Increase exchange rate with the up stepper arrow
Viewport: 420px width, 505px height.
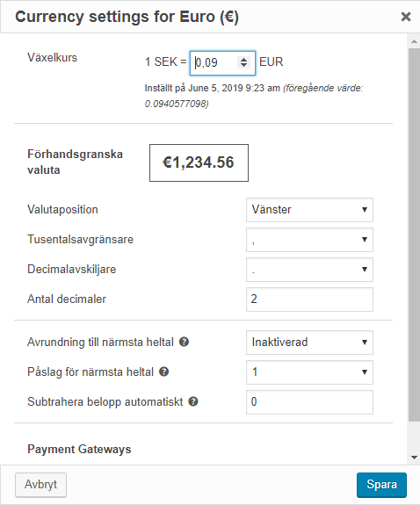click(244, 59)
